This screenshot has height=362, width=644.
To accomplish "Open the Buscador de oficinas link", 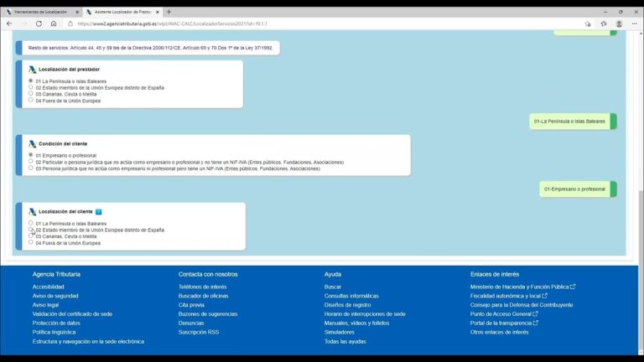I will 203,296.
